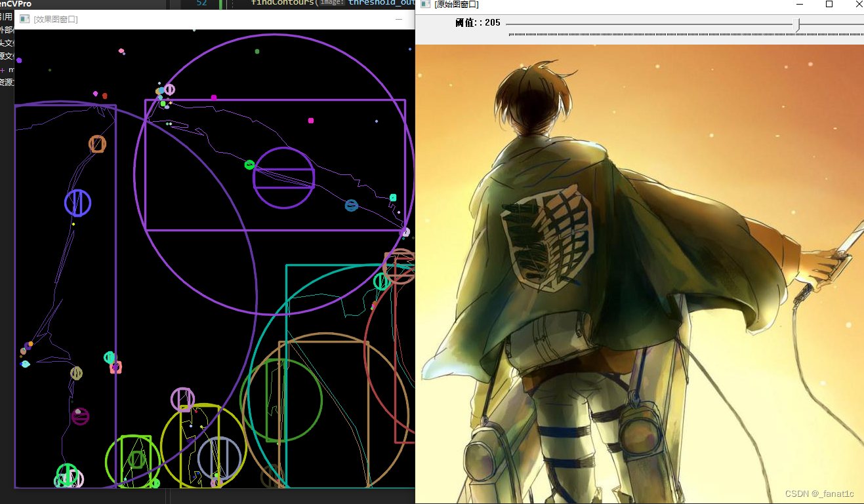Maximize the 原始图窗口 window

[x=829, y=4]
